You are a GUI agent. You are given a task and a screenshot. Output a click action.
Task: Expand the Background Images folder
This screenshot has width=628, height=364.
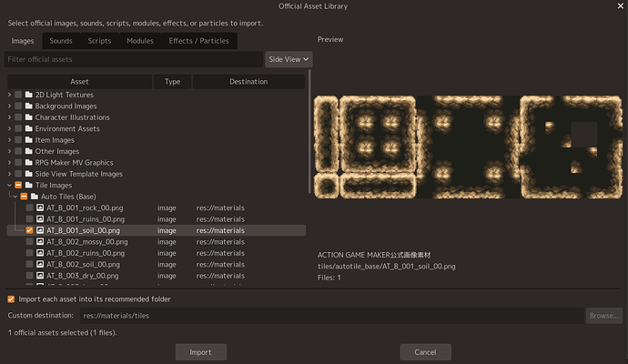point(10,106)
